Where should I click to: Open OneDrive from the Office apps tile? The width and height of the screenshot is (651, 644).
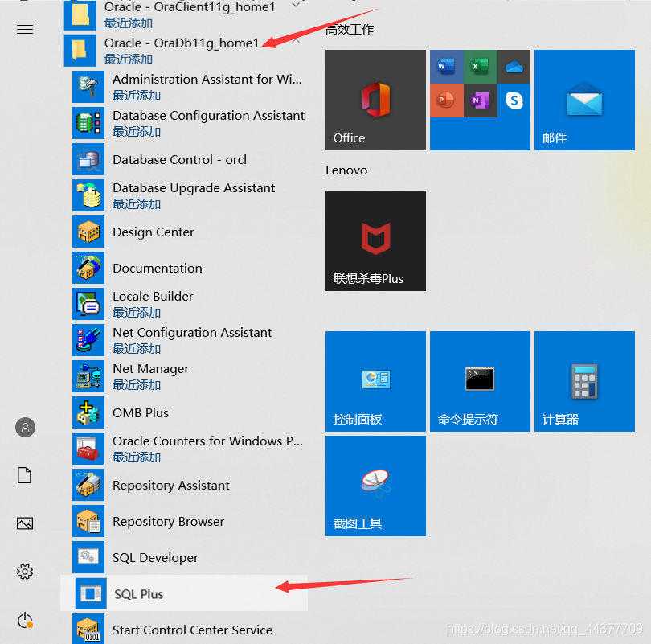tap(514, 67)
